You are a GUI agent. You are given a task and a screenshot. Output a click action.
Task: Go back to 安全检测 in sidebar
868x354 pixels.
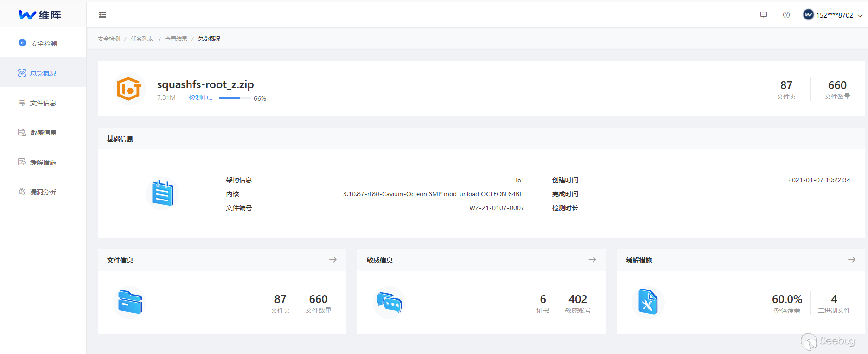43,43
